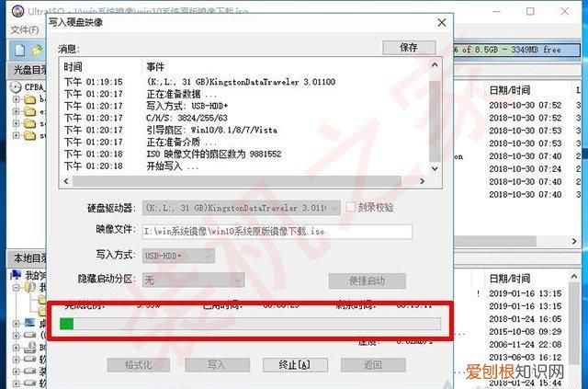Click the message log horizontal scrollbar
This screenshot has height=389, width=588.
pos(237,181)
